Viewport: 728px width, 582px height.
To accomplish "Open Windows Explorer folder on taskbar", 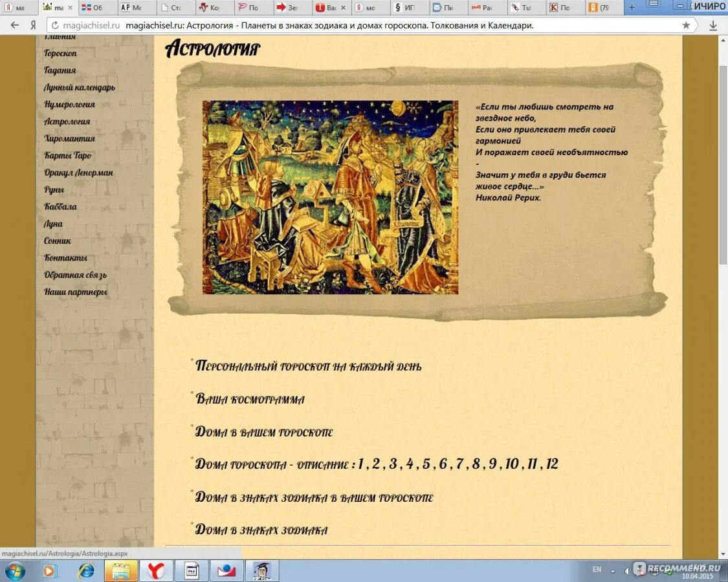I will click(x=121, y=571).
